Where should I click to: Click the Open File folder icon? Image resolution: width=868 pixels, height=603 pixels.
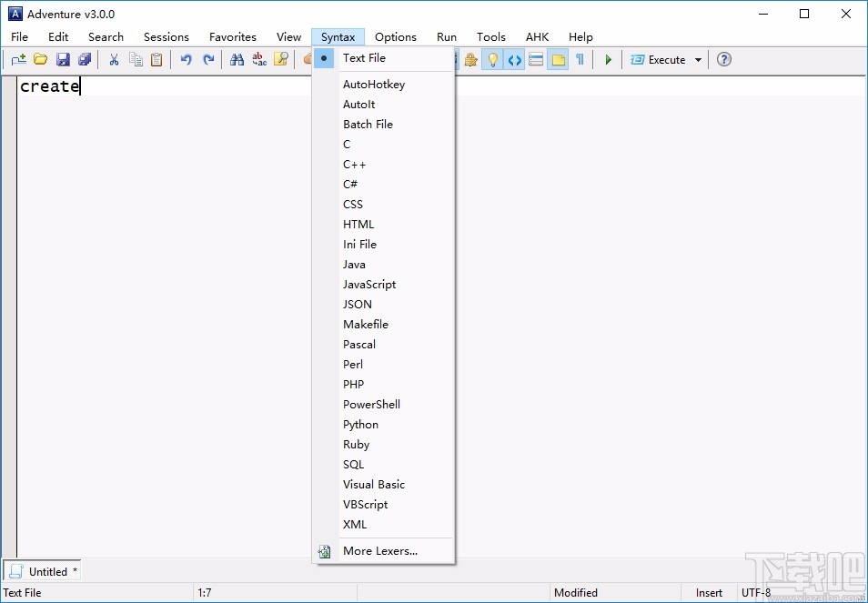point(40,59)
